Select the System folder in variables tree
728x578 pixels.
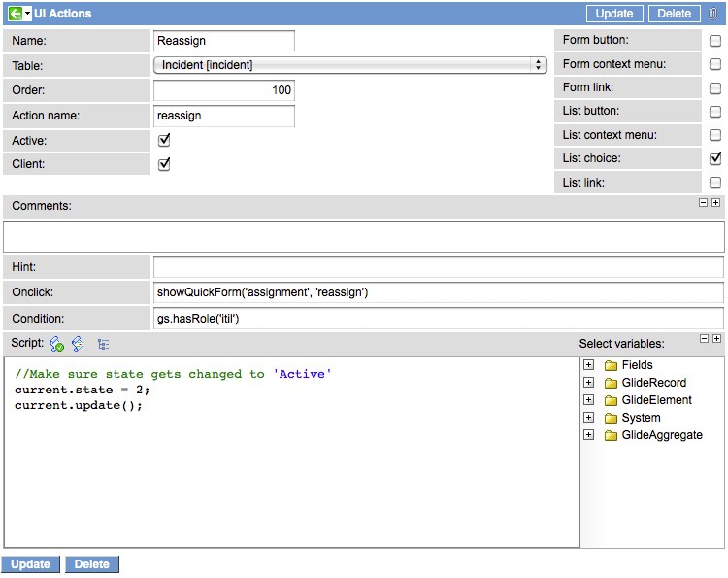click(641, 418)
